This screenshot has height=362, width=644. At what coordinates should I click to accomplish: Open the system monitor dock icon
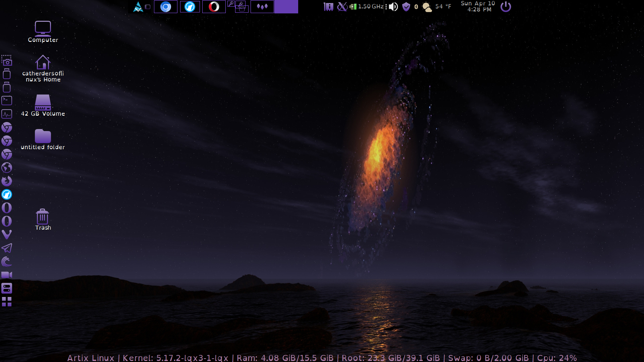tap(7, 114)
